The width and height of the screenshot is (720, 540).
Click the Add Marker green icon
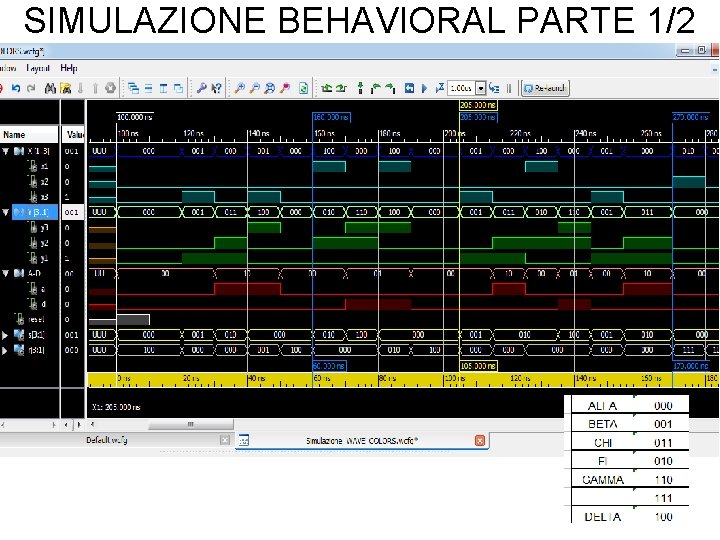click(360, 88)
